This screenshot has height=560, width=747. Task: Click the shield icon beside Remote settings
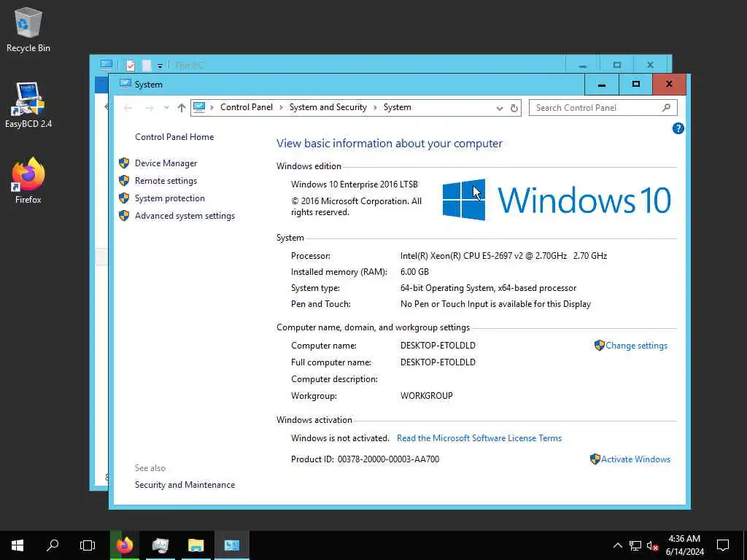point(124,181)
